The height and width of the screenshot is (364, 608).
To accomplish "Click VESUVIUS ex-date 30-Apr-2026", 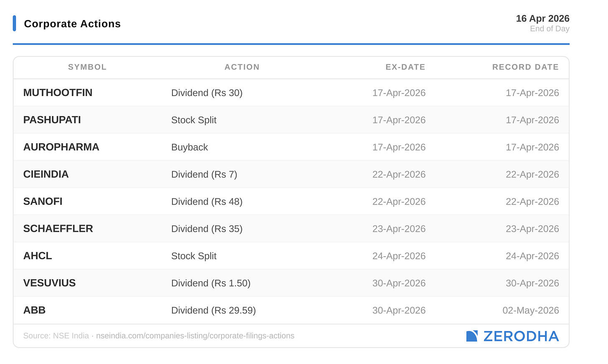I will click(x=399, y=283).
